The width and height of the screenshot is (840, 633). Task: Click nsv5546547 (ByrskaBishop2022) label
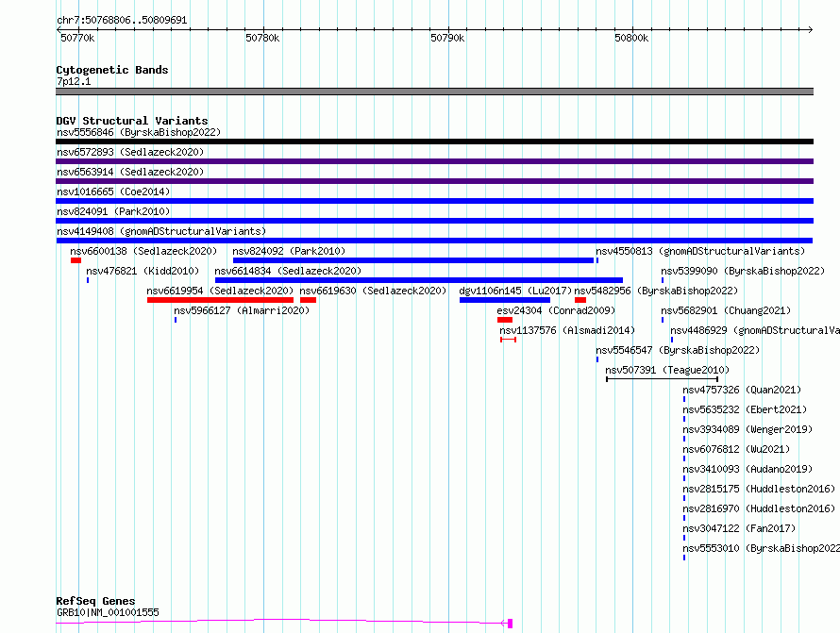point(678,350)
